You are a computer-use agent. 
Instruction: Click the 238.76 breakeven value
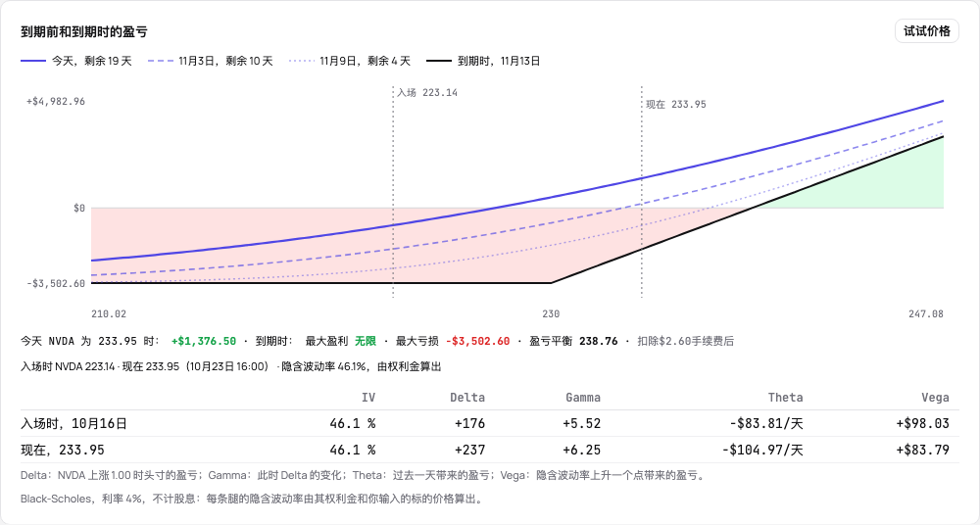tap(599, 341)
